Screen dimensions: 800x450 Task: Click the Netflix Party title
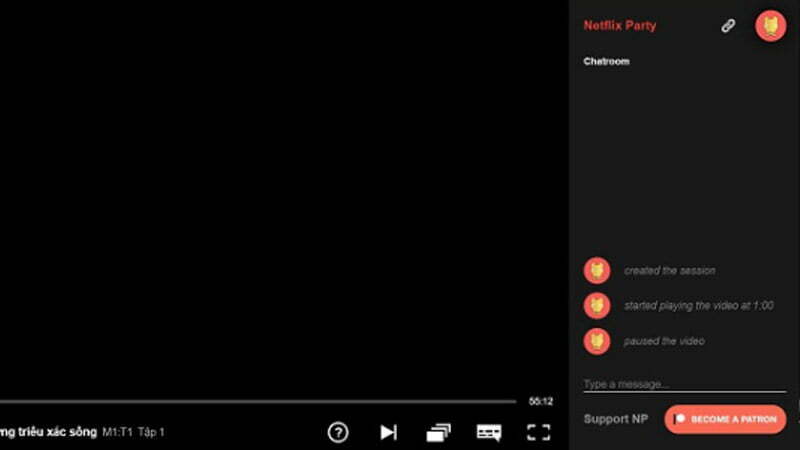coord(619,26)
